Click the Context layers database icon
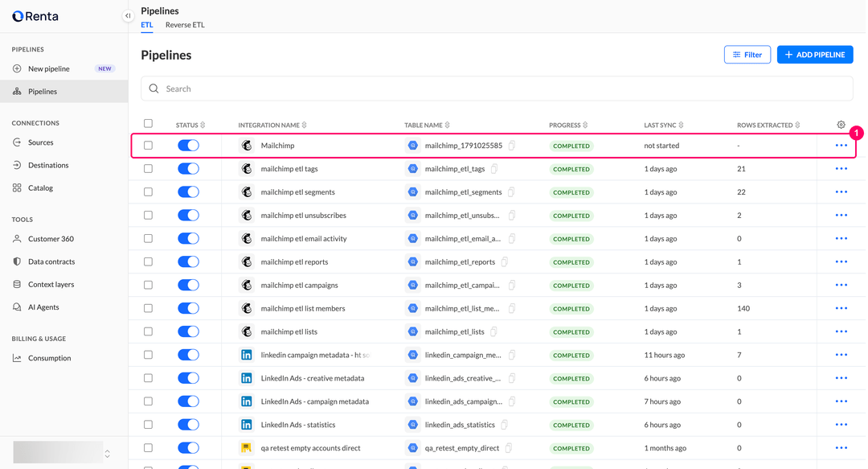 coord(17,285)
